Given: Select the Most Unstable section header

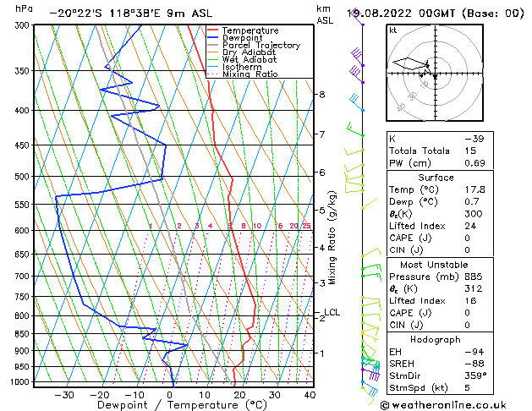Looking at the screenshot, I should click(x=435, y=265).
